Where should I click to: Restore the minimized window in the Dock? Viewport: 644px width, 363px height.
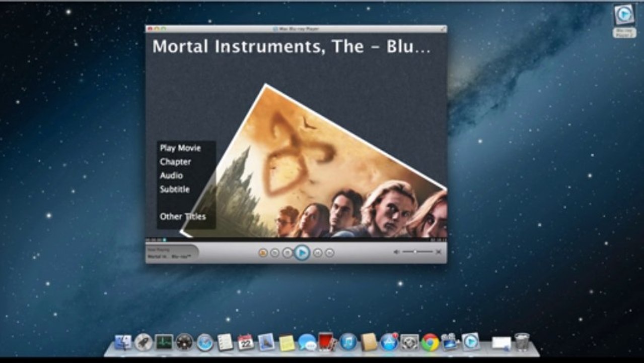tap(501, 343)
